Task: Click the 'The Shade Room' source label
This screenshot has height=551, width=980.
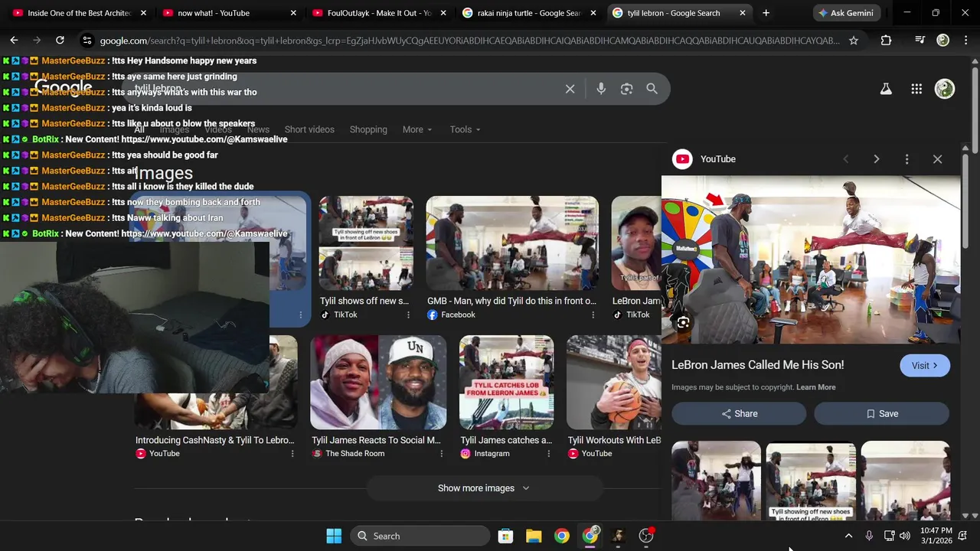Action: click(x=355, y=454)
